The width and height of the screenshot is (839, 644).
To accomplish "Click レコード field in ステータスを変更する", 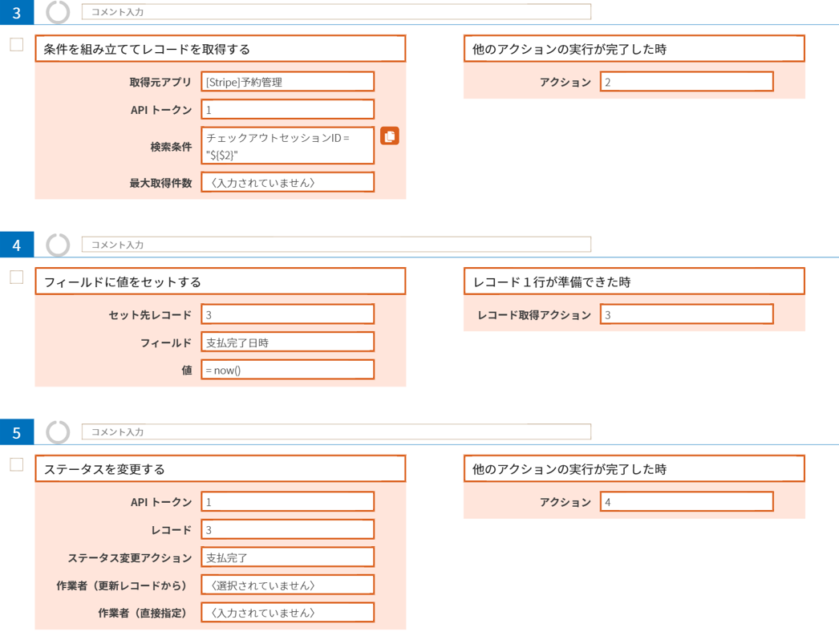I will click(x=287, y=529).
